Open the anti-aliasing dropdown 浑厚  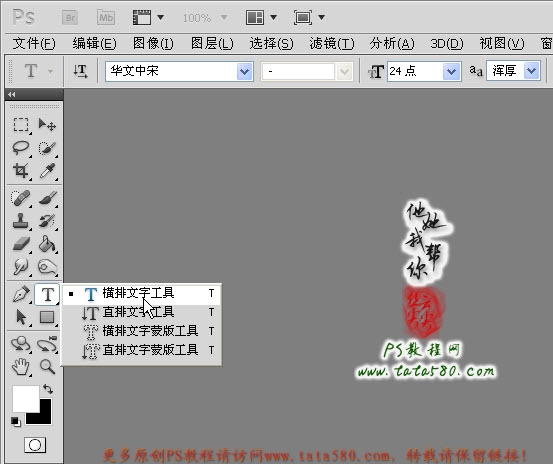(x=531, y=71)
